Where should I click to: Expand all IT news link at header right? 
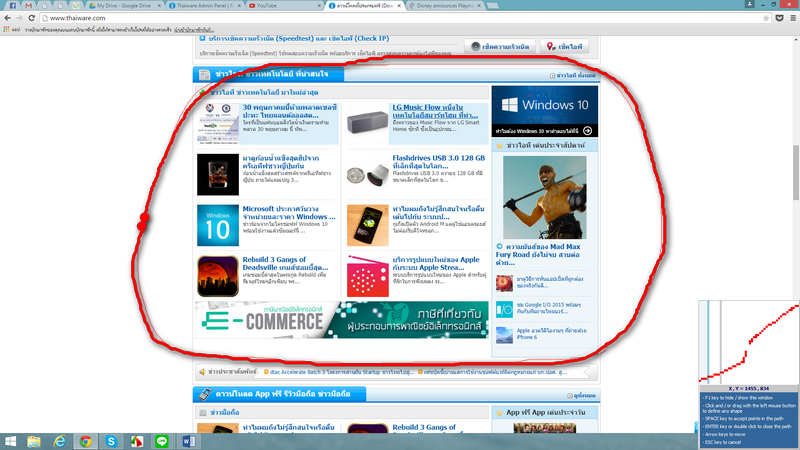click(x=572, y=76)
